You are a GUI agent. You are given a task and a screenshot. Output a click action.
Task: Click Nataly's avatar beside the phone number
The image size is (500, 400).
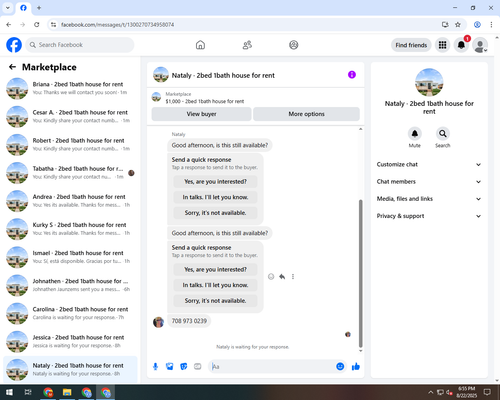pos(158,322)
